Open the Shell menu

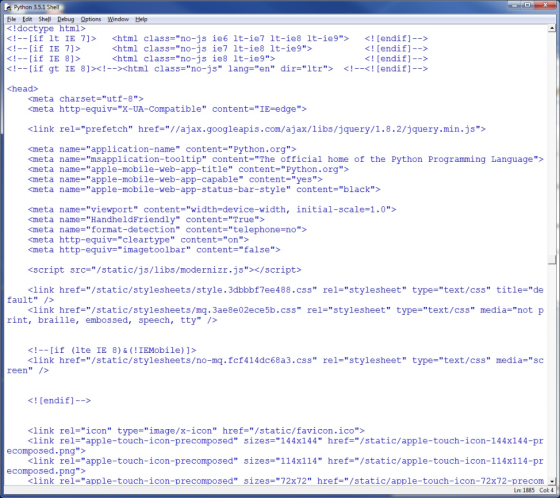click(x=45, y=19)
